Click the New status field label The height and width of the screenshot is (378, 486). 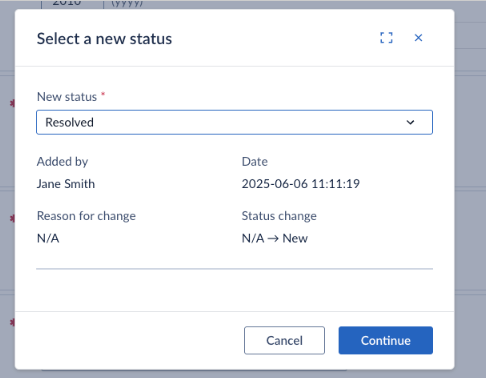67,97
